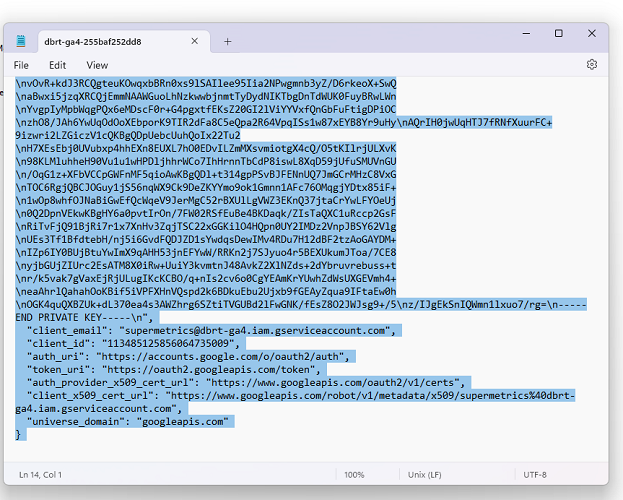Click the closing curly brace line
623x500 pixels.
tap(18, 434)
